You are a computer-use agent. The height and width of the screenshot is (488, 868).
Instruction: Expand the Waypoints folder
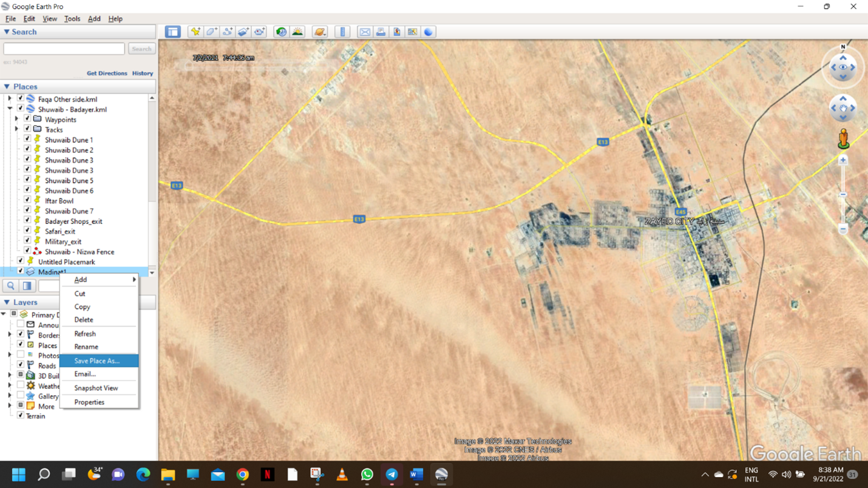tap(16, 119)
